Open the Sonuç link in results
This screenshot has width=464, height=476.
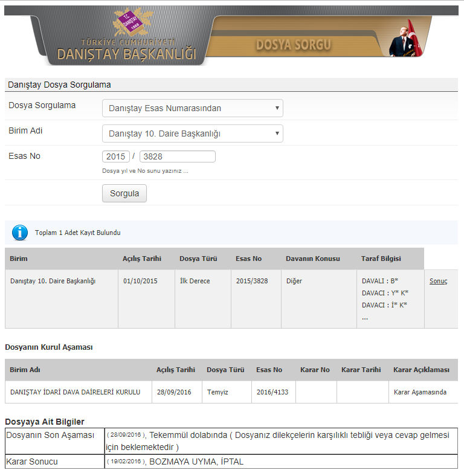click(438, 281)
